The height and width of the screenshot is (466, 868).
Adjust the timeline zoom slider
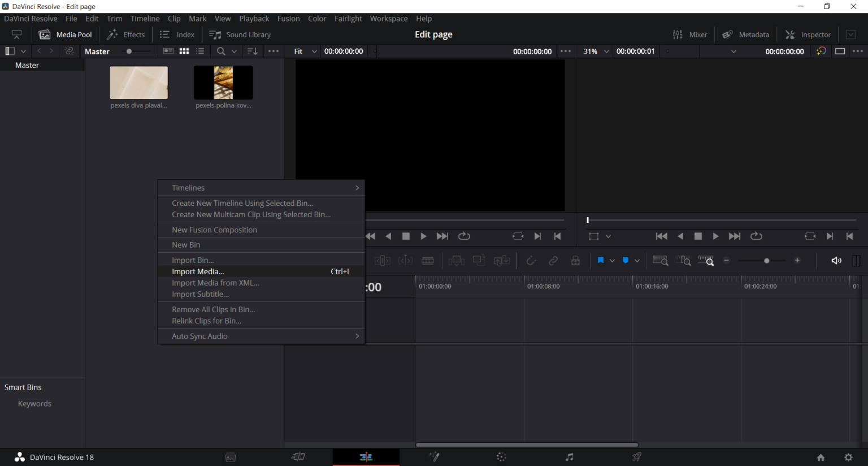click(762, 261)
